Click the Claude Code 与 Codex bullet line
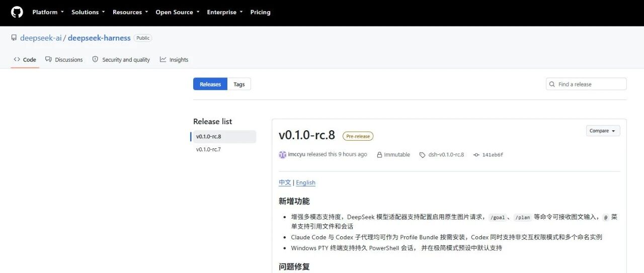This screenshot has height=273, width=644. [x=446, y=237]
